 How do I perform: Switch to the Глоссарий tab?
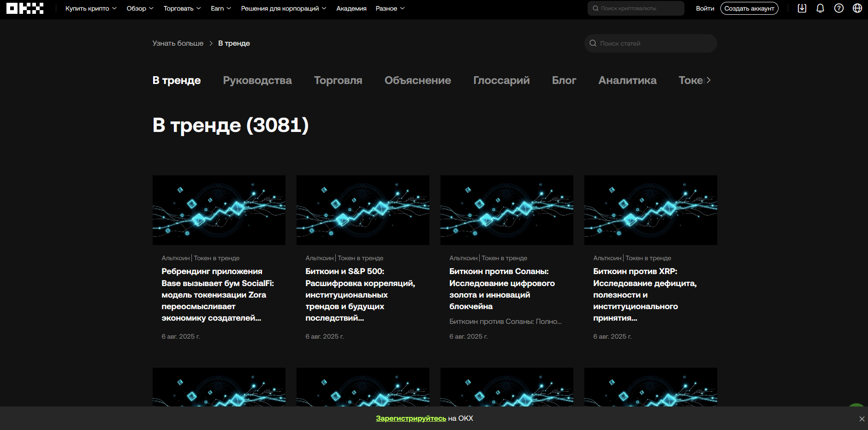tap(501, 80)
